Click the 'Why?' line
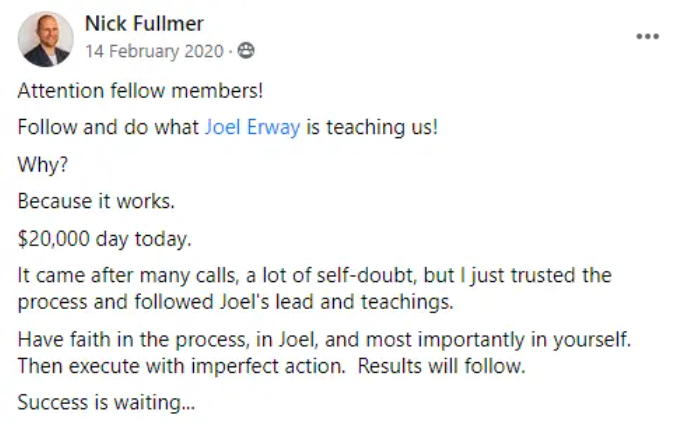The width and height of the screenshot is (688, 427). 43,165
